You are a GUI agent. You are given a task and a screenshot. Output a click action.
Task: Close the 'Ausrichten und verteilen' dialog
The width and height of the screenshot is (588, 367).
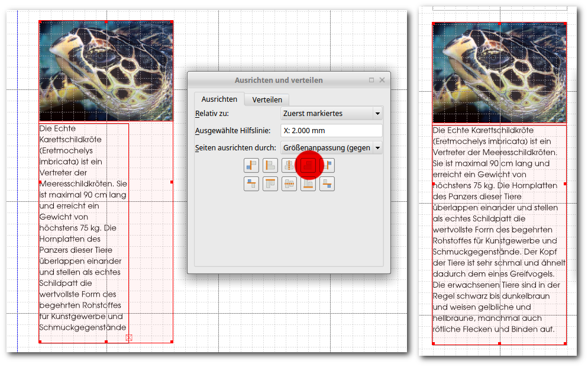click(382, 80)
